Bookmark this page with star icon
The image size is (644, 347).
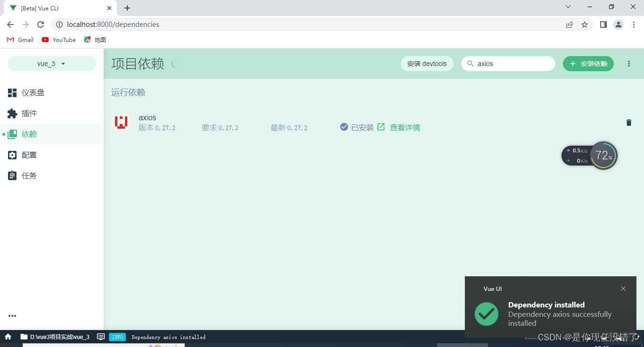pyautogui.click(x=585, y=25)
